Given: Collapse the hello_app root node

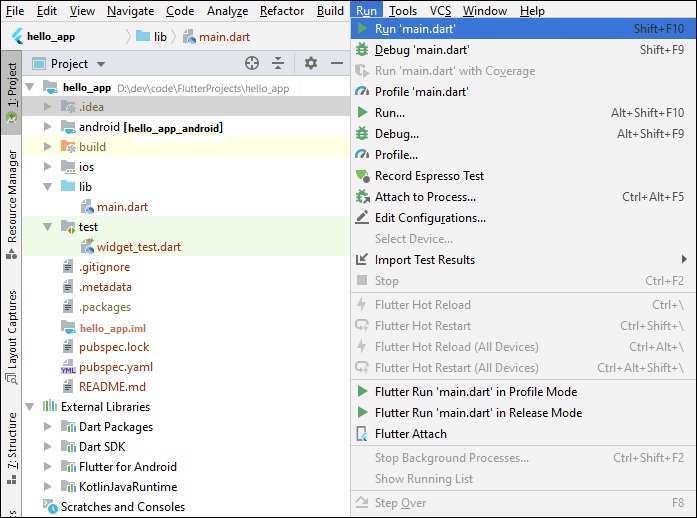Looking at the screenshot, I should (x=30, y=87).
